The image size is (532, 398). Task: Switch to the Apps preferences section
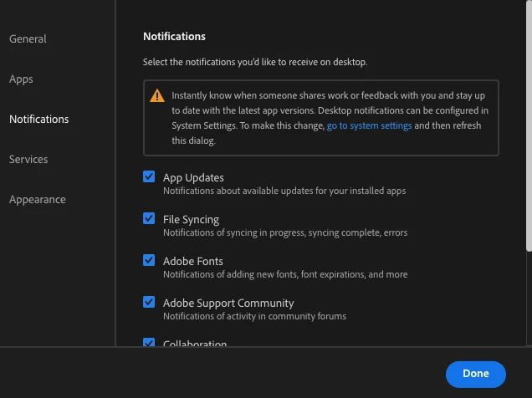tap(21, 79)
